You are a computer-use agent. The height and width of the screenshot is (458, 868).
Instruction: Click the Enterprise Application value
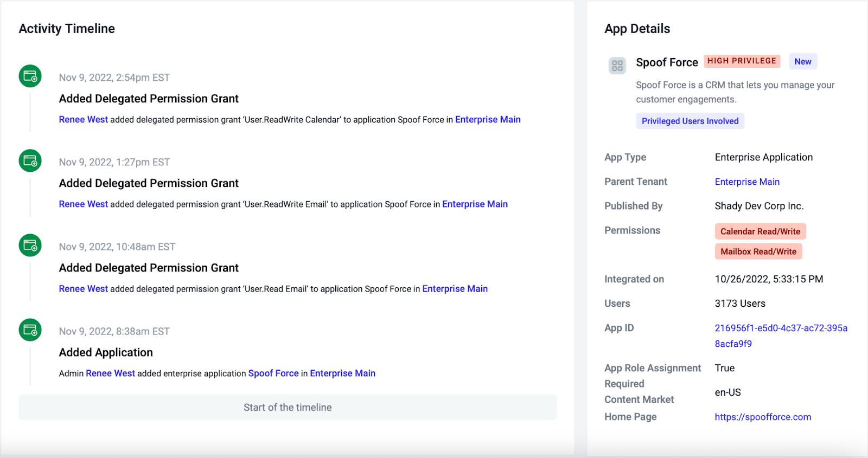click(x=764, y=157)
